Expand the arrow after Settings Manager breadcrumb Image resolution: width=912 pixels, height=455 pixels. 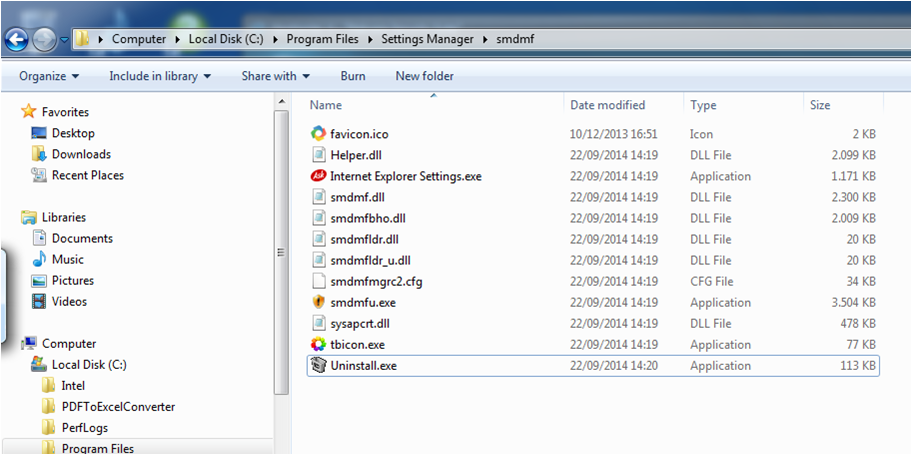[486, 40]
